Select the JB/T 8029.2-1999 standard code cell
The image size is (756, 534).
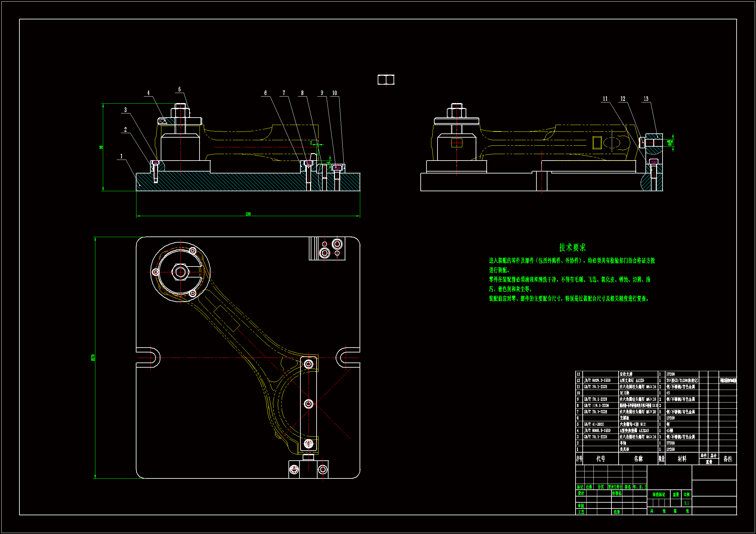(597, 381)
